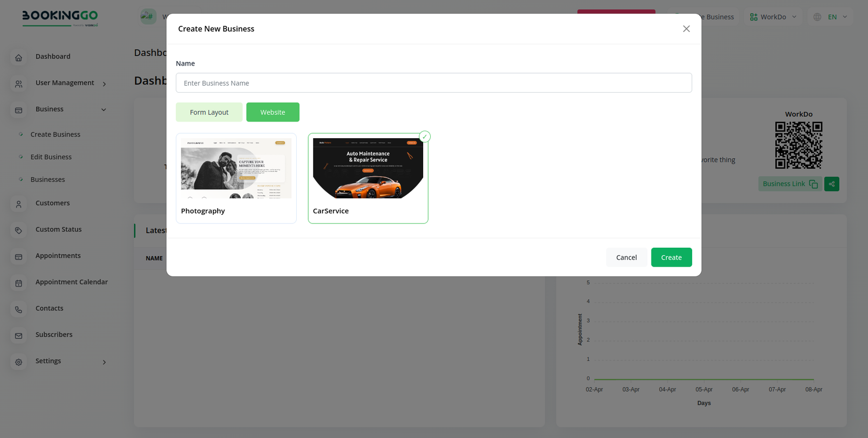This screenshot has width=868, height=438.
Task: Select the CarService template card
Action: [368, 178]
